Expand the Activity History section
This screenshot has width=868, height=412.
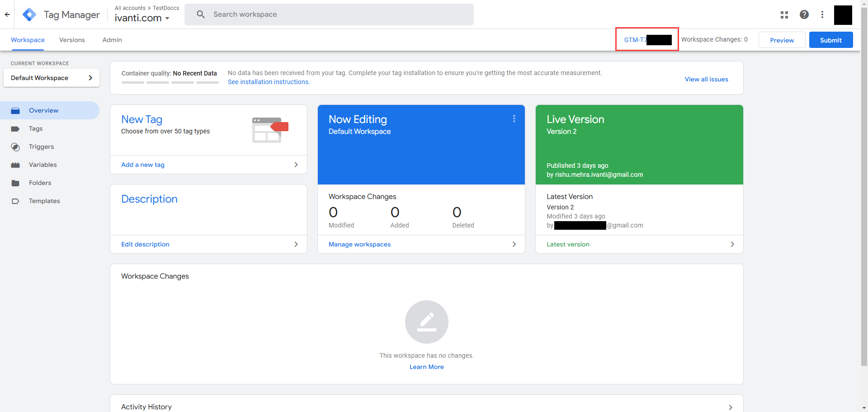[731, 407]
